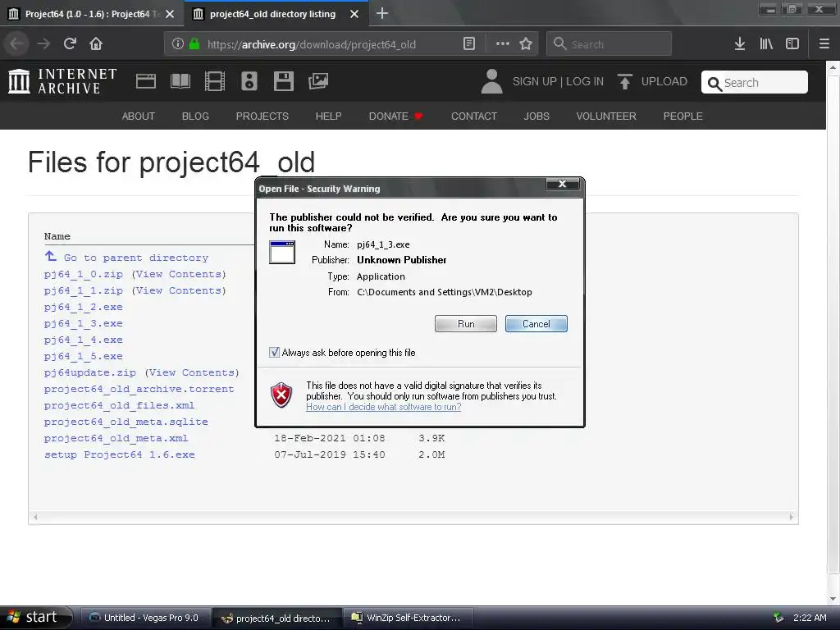Click the Internet Archive search field
840x630 pixels.
(x=755, y=83)
